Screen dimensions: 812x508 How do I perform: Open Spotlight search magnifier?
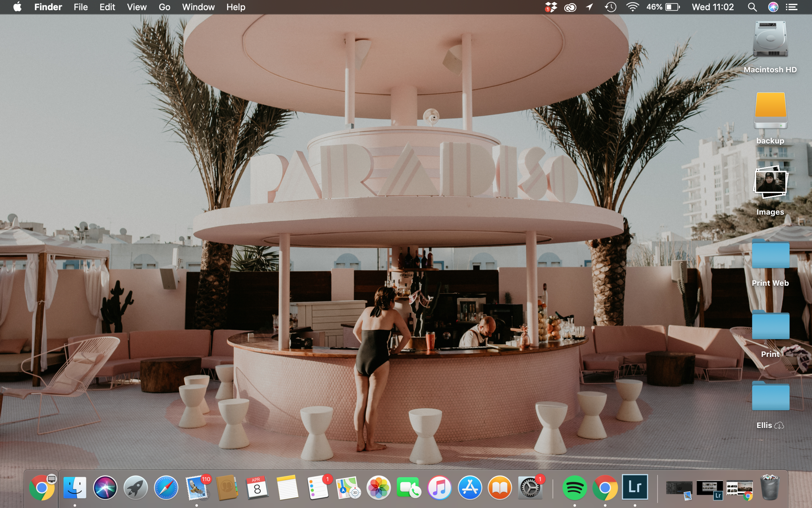click(x=752, y=7)
